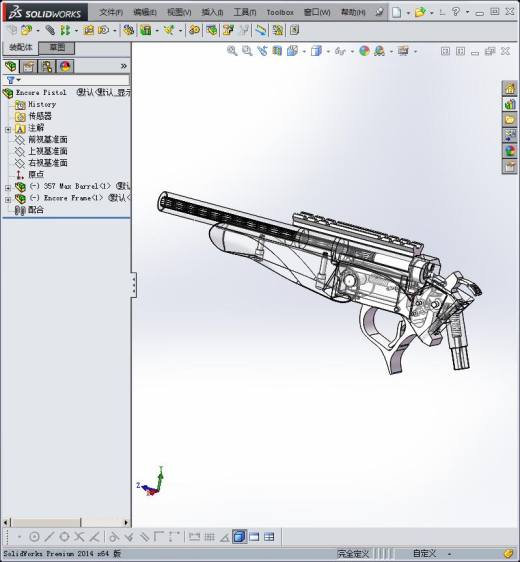Screen dimensions: 520x562
Task: Open the Appearances task pane color ball
Action: pos(510,151)
